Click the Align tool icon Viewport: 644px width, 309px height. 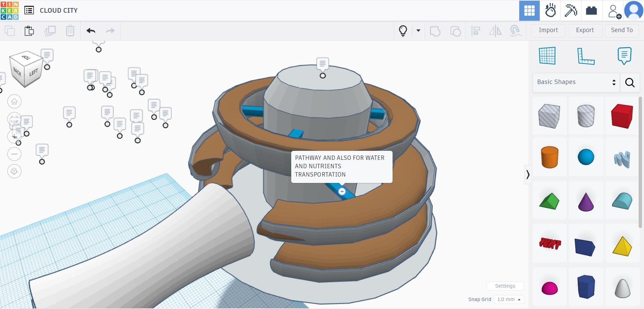[x=475, y=31]
